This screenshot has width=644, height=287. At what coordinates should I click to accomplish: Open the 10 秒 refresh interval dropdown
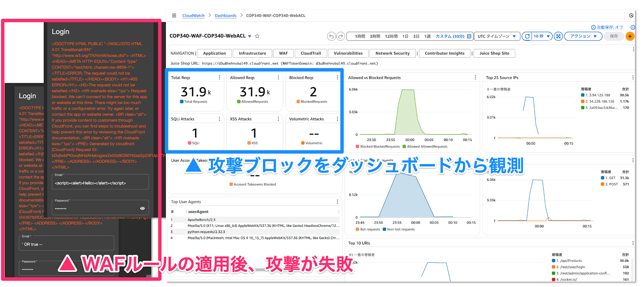(542, 36)
